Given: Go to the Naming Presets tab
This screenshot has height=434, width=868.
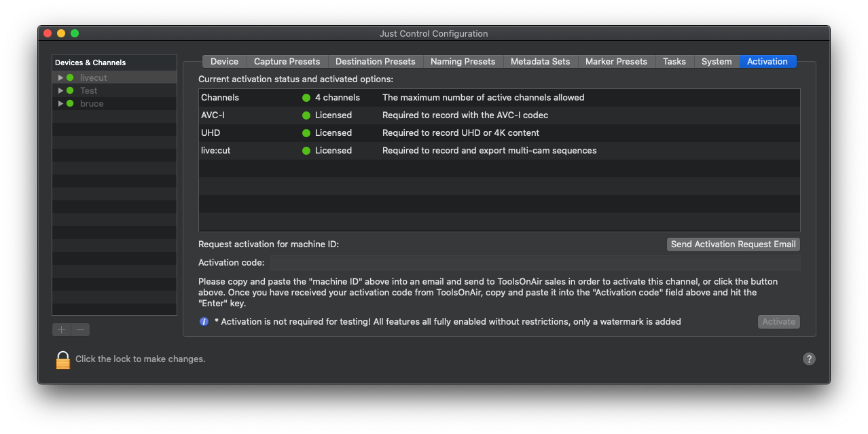Looking at the screenshot, I should [x=463, y=61].
